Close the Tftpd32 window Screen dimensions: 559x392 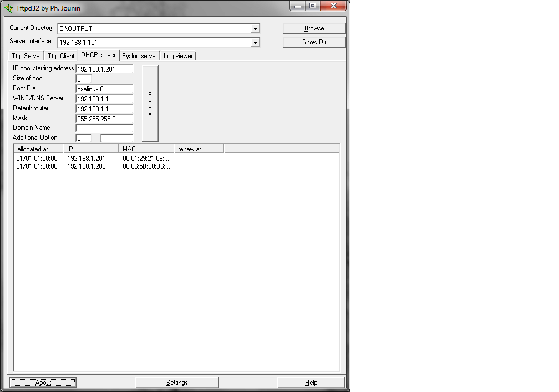pyautogui.click(x=333, y=6)
